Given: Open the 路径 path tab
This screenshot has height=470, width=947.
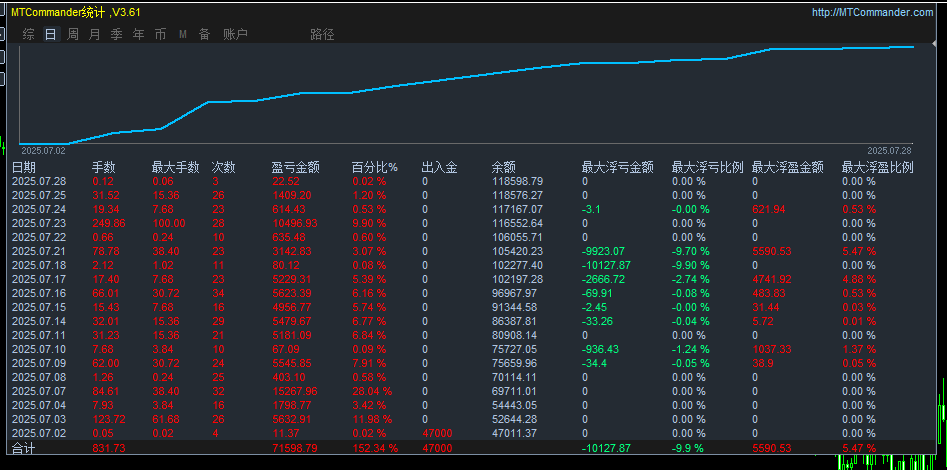Looking at the screenshot, I should pos(323,34).
